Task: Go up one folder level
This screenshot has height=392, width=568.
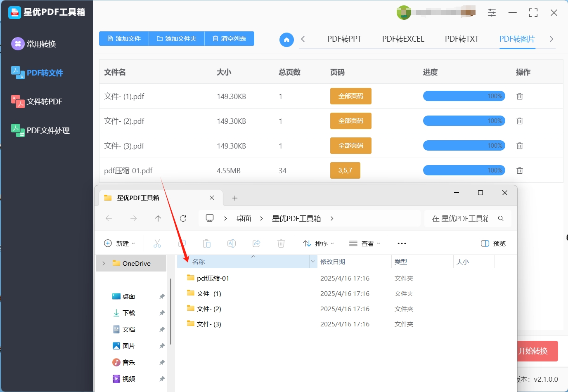Action: tap(158, 218)
